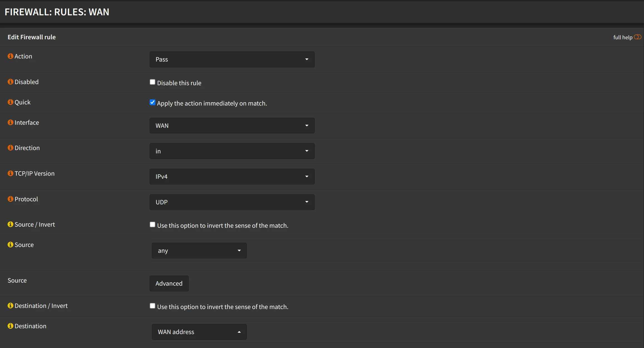Click the help icon beside TCP/IP Version
The width and height of the screenshot is (644, 348).
[x=10, y=173]
